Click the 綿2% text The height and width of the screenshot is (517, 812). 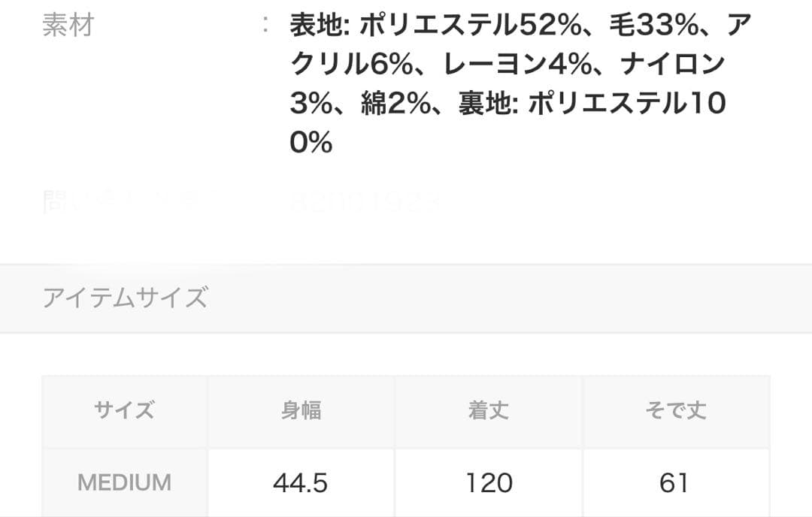point(396,103)
